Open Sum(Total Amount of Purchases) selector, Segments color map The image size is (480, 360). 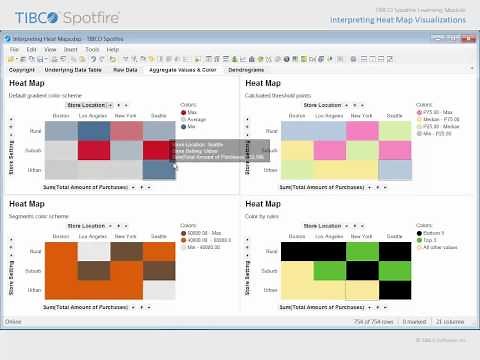pos(89,307)
